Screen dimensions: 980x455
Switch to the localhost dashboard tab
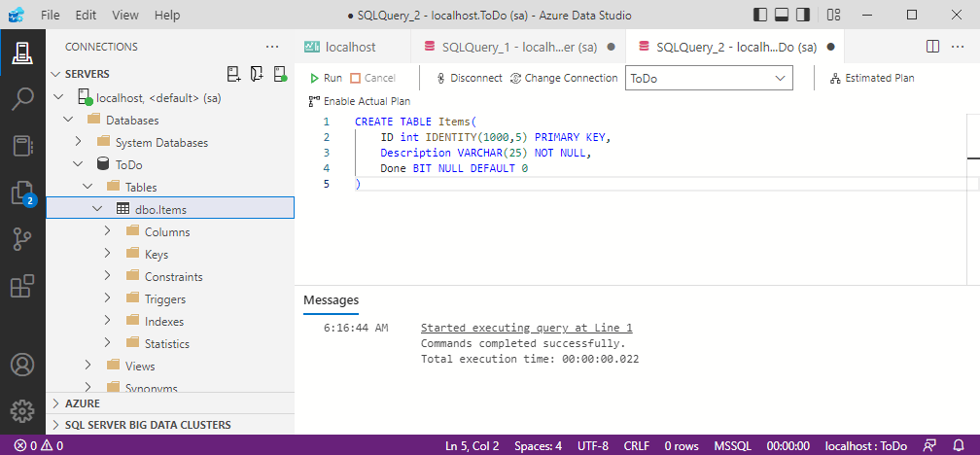pos(353,47)
